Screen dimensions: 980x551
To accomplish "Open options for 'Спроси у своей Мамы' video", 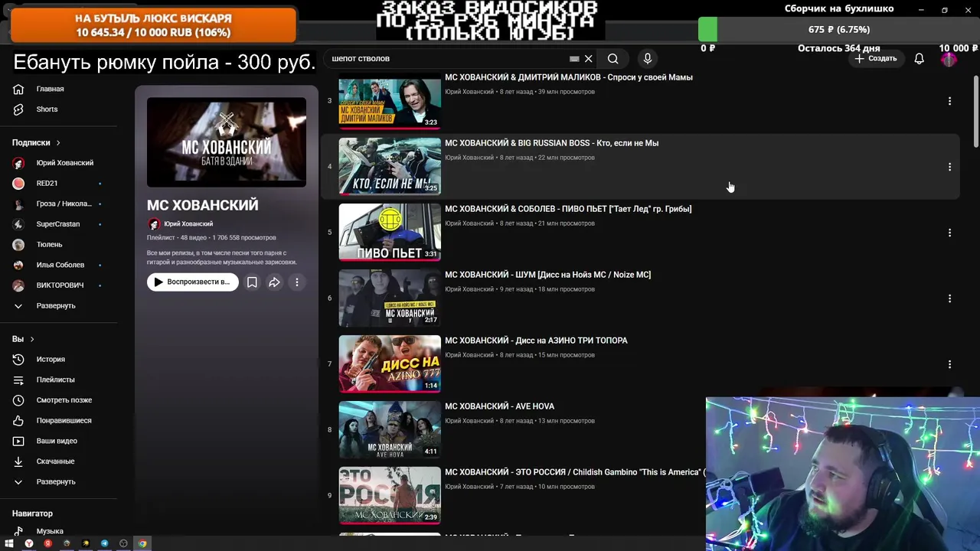I will pyautogui.click(x=949, y=101).
